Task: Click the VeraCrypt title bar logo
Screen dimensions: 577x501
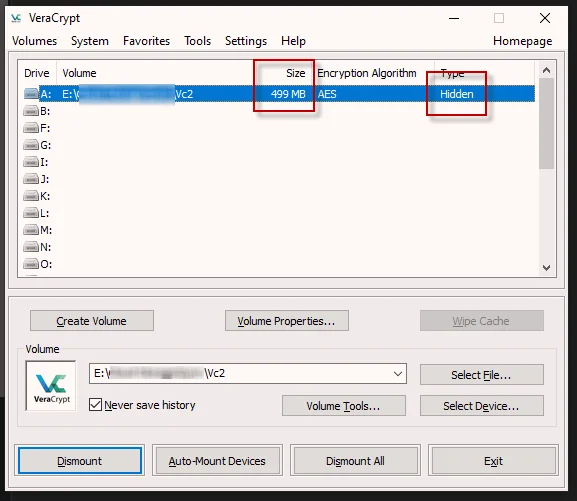Action: [16, 18]
